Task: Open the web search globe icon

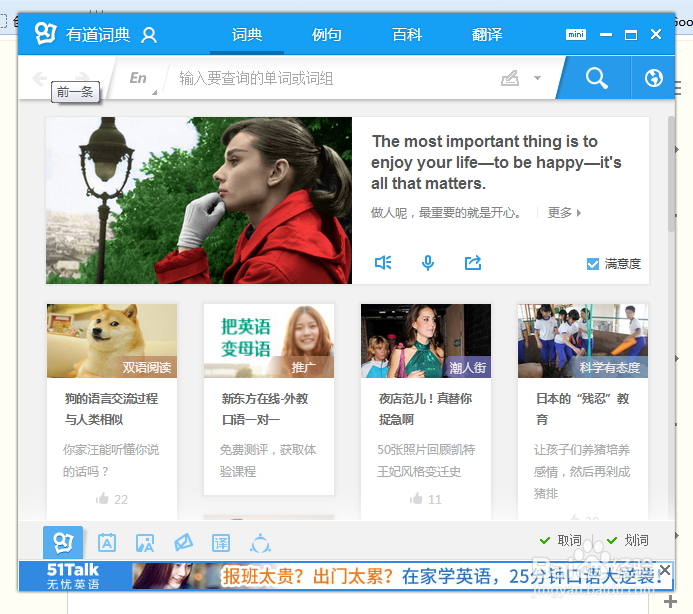Action: click(653, 78)
